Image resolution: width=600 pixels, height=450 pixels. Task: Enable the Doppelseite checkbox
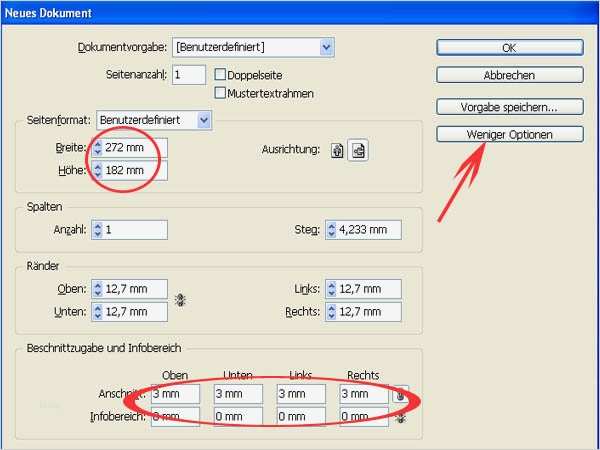click(220, 75)
